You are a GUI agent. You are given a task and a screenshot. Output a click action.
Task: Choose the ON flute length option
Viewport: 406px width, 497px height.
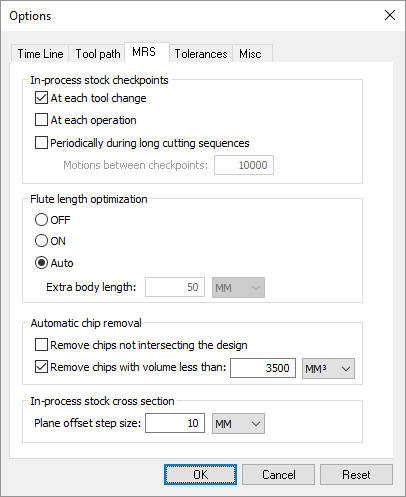[41, 241]
